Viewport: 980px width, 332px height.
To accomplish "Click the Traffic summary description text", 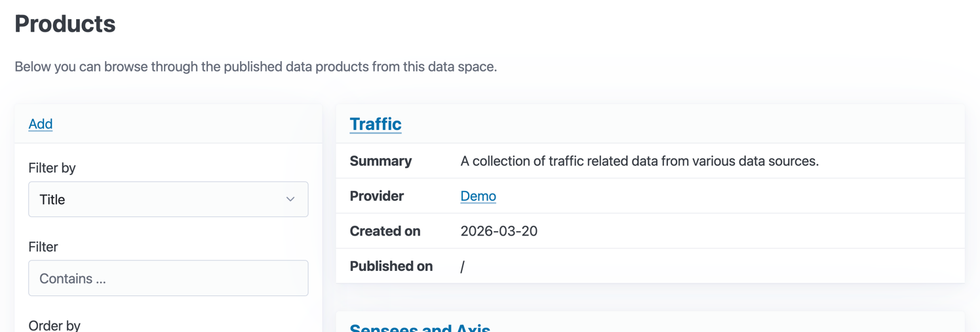I will (639, 161).
